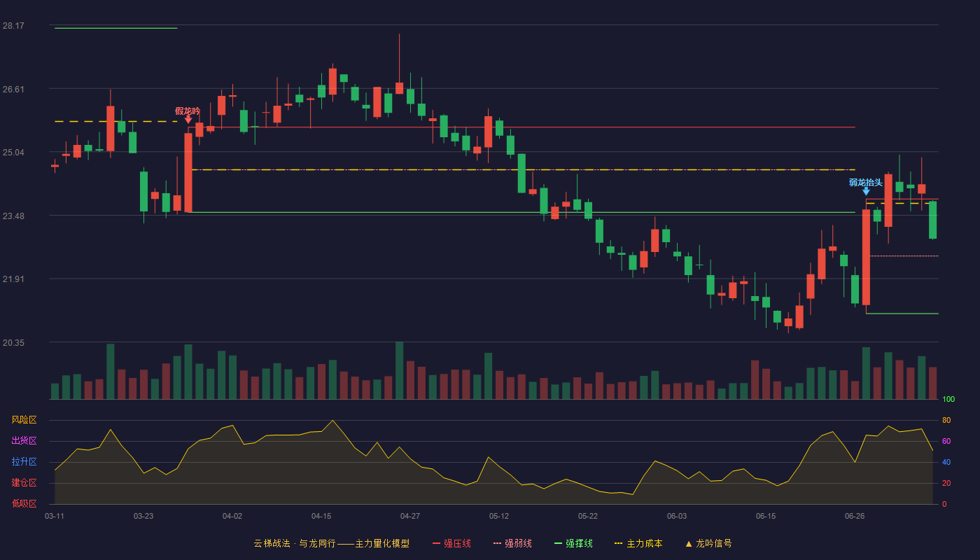Toggle the 强撑线 legend item
Image resolution: width=980 pixels, height=560 pixels.
coord(573,543)
